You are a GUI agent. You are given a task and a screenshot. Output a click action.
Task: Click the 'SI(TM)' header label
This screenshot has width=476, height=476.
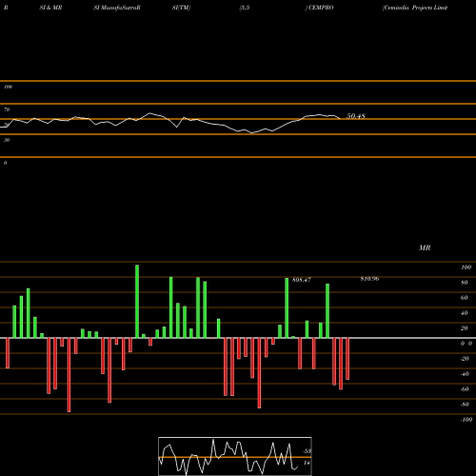click(181, 8)
